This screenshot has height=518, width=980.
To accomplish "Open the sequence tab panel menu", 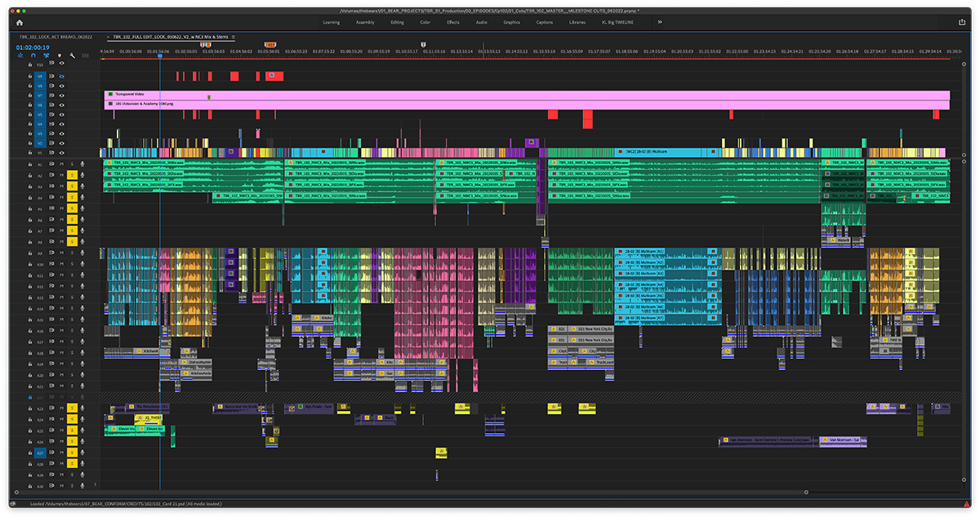I will point(233,37).
